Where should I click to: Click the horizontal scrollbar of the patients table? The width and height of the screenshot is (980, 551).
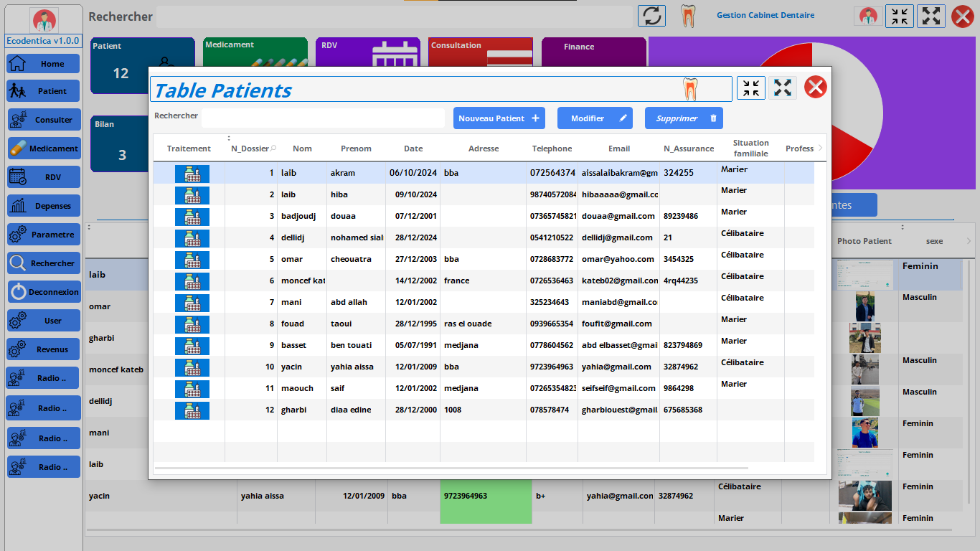click(x=451, y=468)
